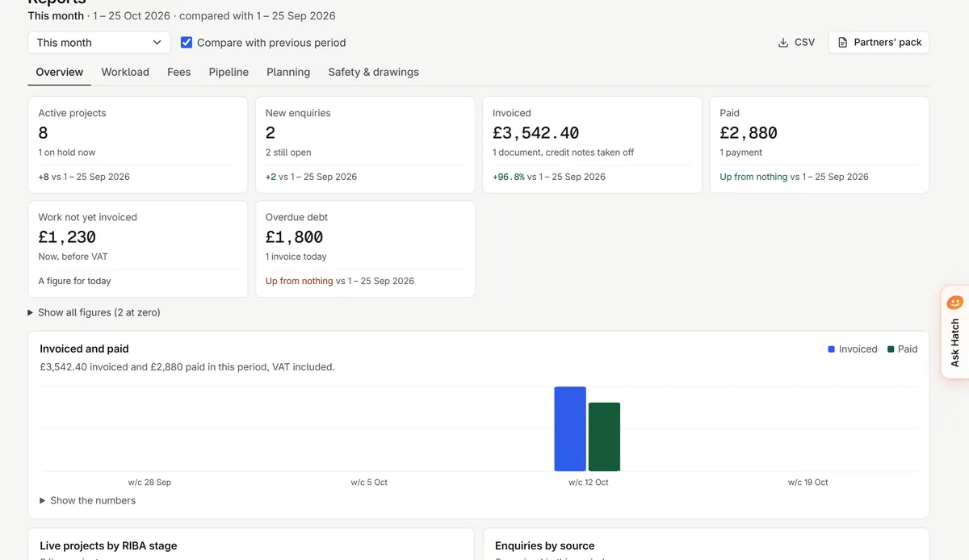Click the Invoiced £3,542.40 figure

536,133
